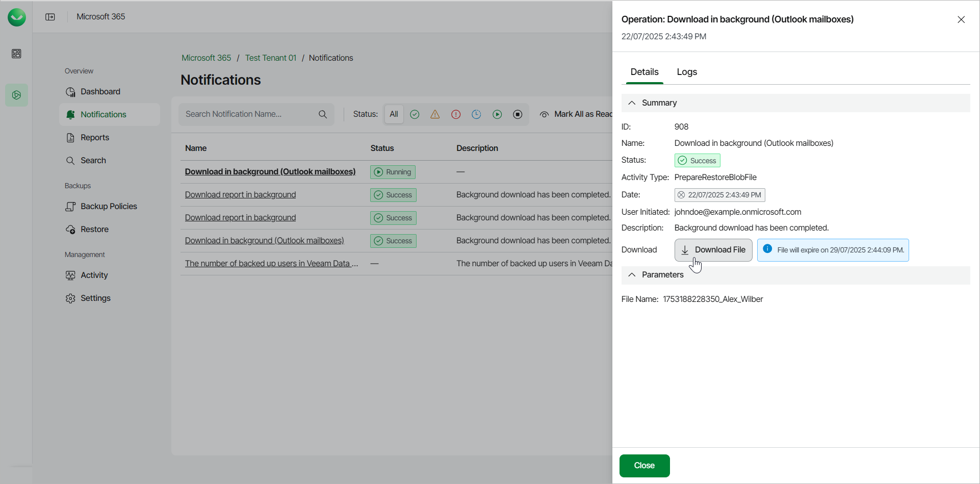Click the ID value 908
Image resolution: width=980 pixels, height=484 pixels.
click(681, 126)
